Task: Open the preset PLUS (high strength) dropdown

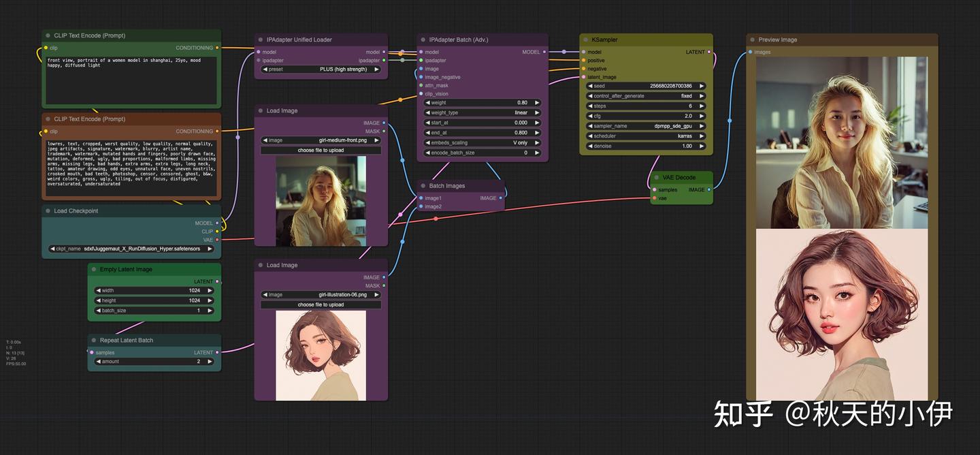Action: [321, 69]
